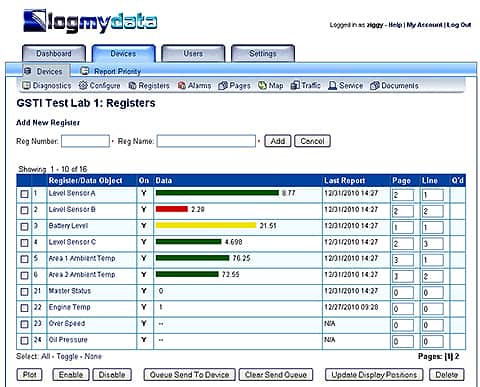Screen dimensions: 480x387
Task: Click the Help link
Action: click(395, 25)
